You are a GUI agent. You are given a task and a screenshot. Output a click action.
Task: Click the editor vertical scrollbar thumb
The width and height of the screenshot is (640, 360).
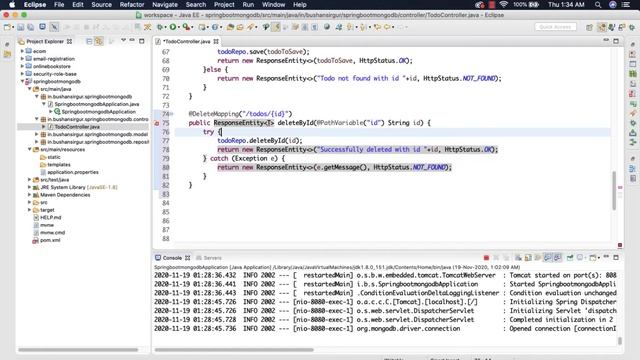pos(614,190)
